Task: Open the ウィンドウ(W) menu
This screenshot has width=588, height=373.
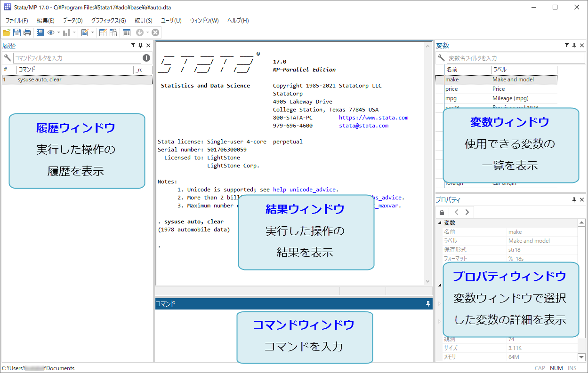Action: (204, 21)
